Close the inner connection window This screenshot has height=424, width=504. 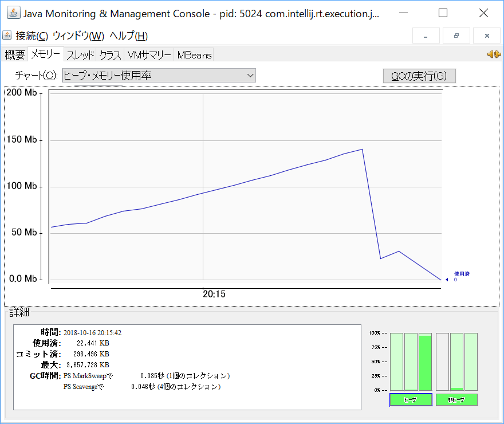click(487, 36)
